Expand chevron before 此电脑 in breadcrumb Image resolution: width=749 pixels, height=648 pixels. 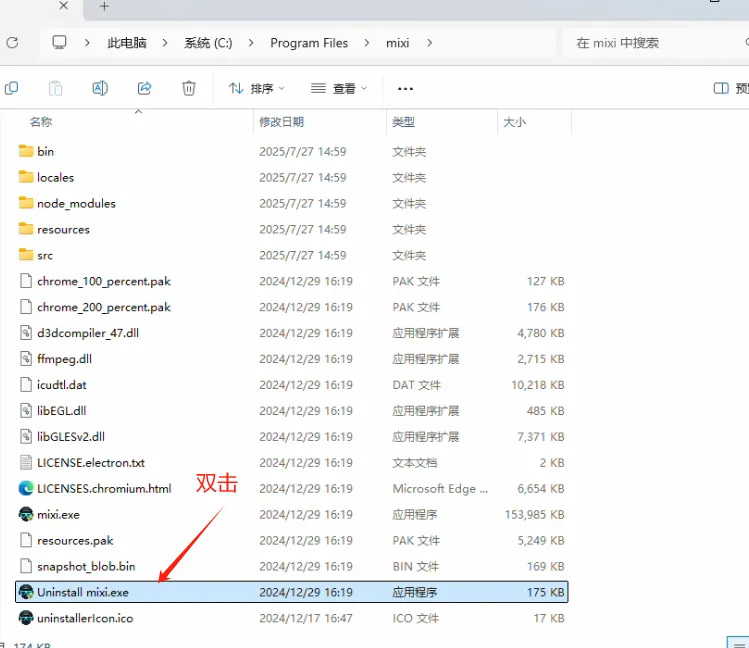87,43
